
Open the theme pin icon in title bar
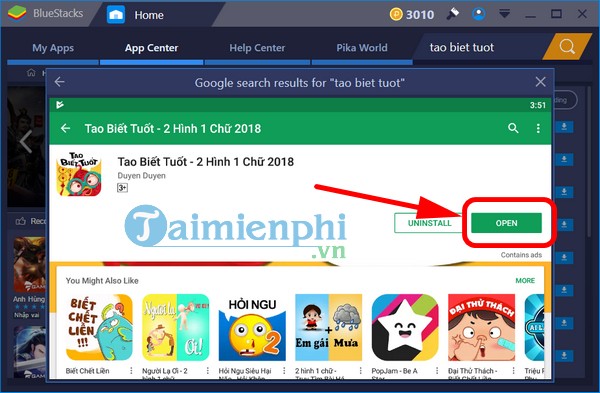(x=453, y=14)
